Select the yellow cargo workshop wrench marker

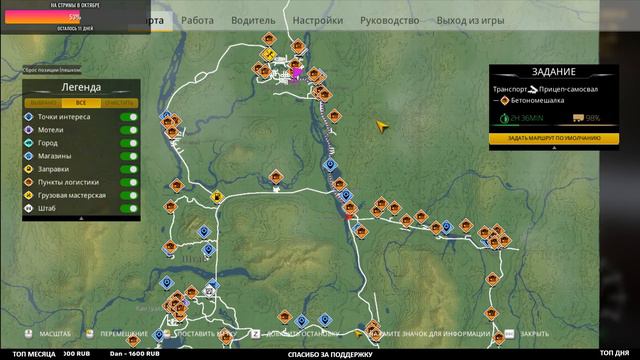[268, 54]
